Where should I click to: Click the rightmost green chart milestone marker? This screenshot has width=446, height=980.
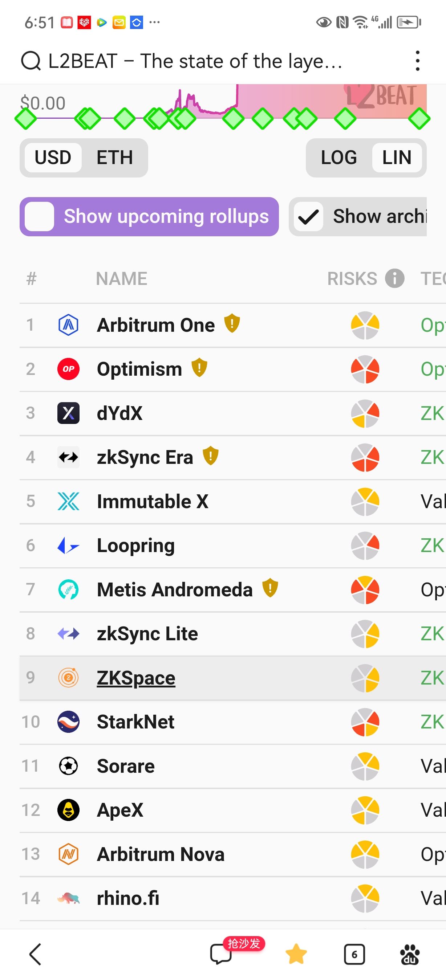tap(419, 119)
